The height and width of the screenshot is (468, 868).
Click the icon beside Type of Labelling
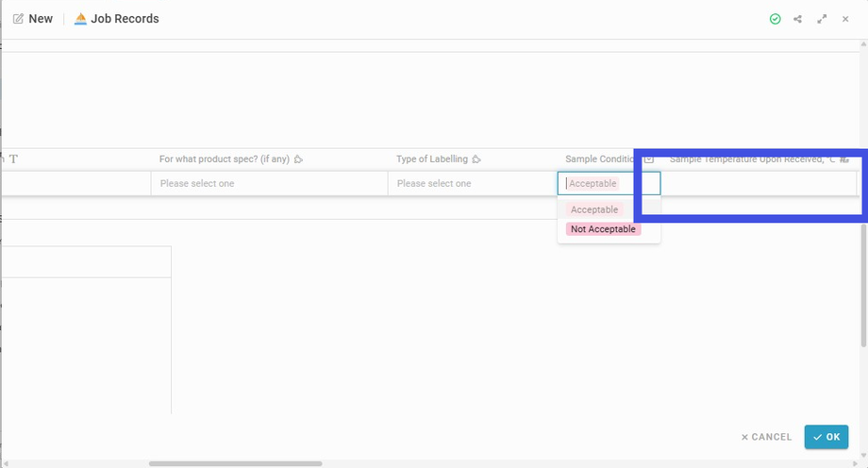pyautogui.click(x=476, y=159)
